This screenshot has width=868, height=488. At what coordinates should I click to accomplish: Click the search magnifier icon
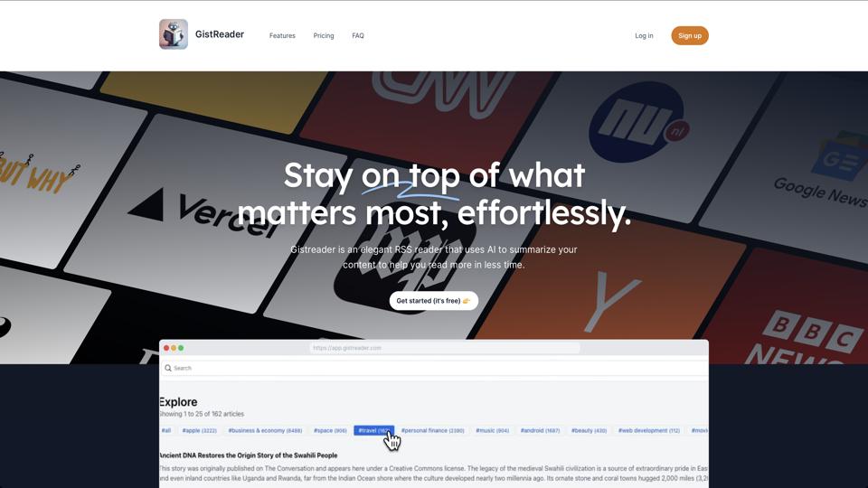pos(168,368)
